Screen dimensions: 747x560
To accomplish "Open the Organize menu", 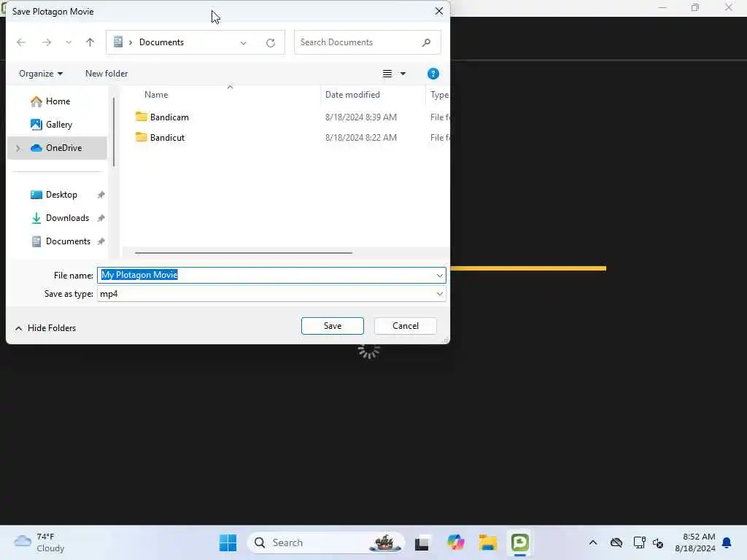I will click(41, 74).
